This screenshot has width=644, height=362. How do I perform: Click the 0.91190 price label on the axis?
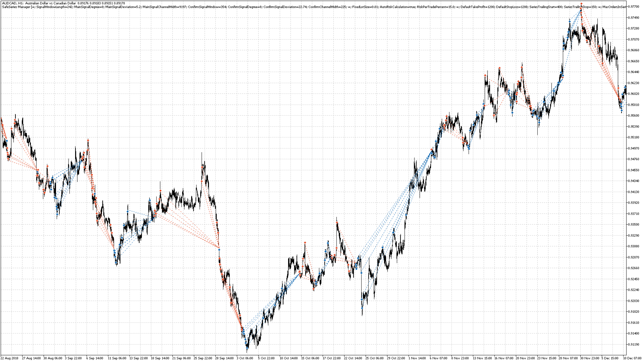pyautogui.click(x=633, y=344)
